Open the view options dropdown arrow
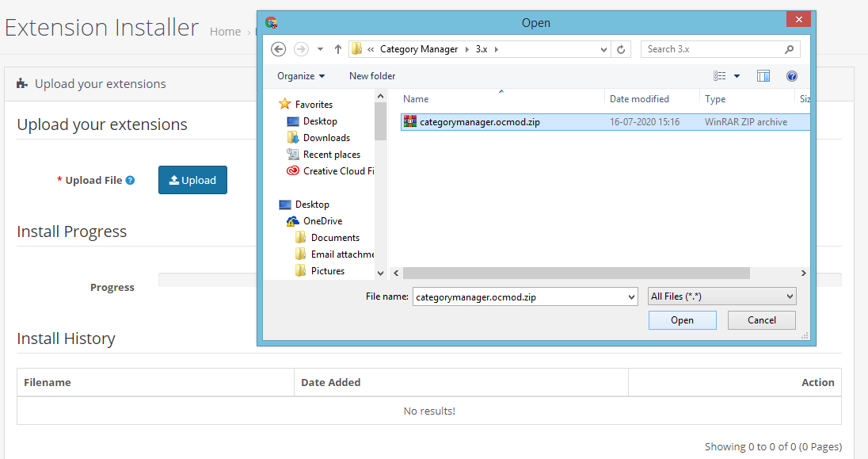This screenshot has width=868, height=459. [x=737, y=76]
